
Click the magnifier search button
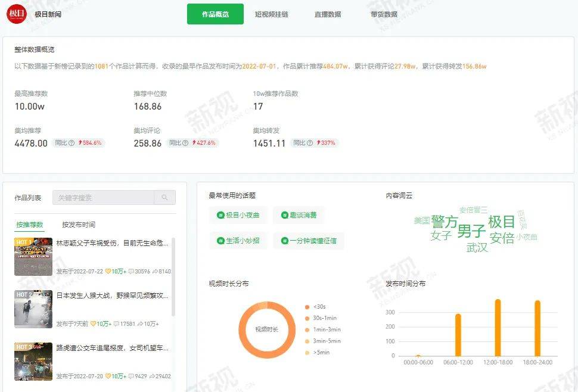pyautogui.click(x=165, y=197)
